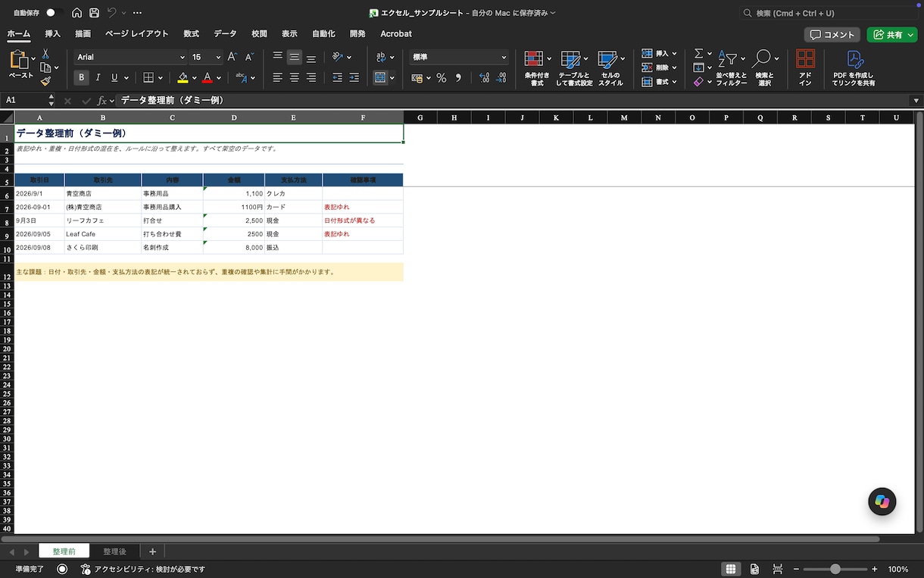Click the AutoSum sigma icon
Viewport: 924px width, 578px height.
[698, 54]
